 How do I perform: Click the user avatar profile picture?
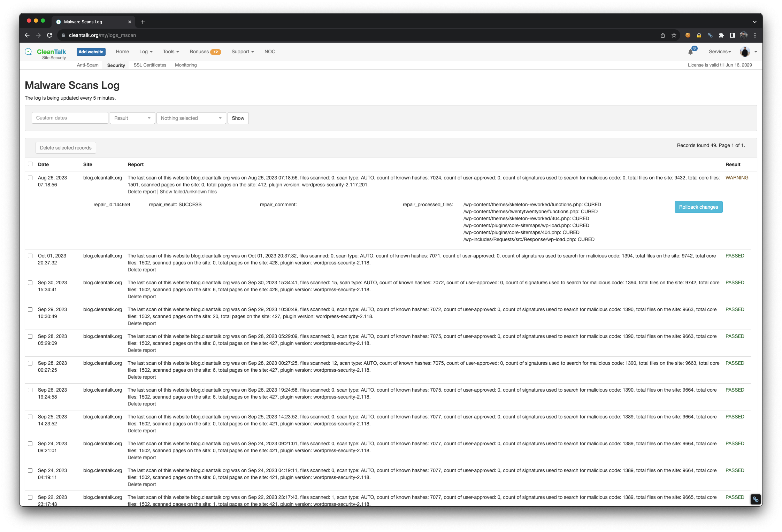(745, 52)
